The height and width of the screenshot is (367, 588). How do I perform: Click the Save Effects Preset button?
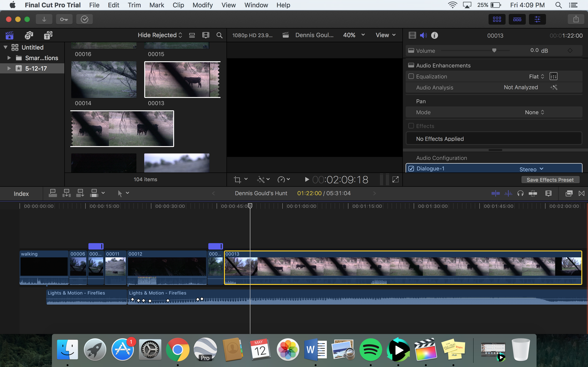point(550,180)
